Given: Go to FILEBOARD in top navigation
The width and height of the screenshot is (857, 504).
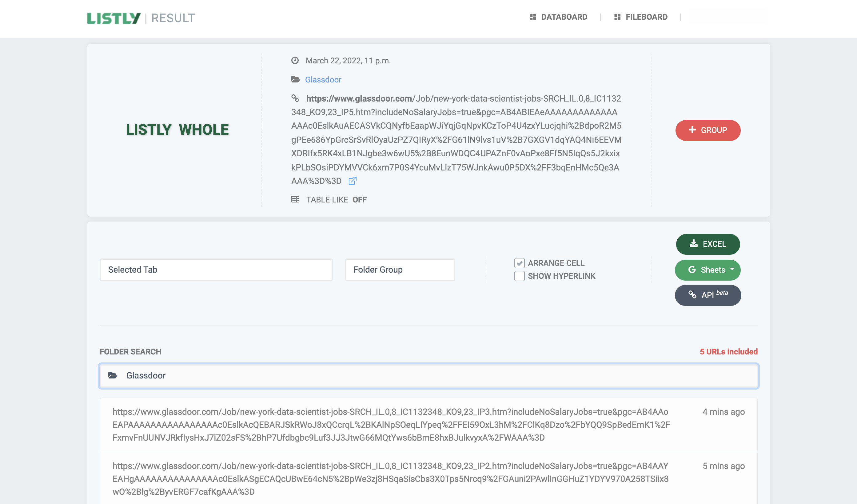Looking at the screenshot, I should point(646,17).
